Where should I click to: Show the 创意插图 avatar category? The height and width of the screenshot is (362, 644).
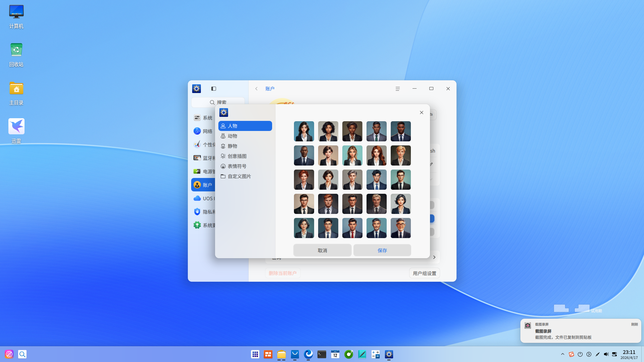(x=245, y=156)
